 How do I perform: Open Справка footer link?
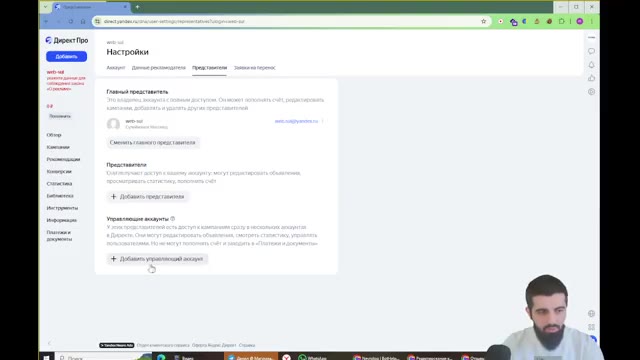[x=247, y=345]
